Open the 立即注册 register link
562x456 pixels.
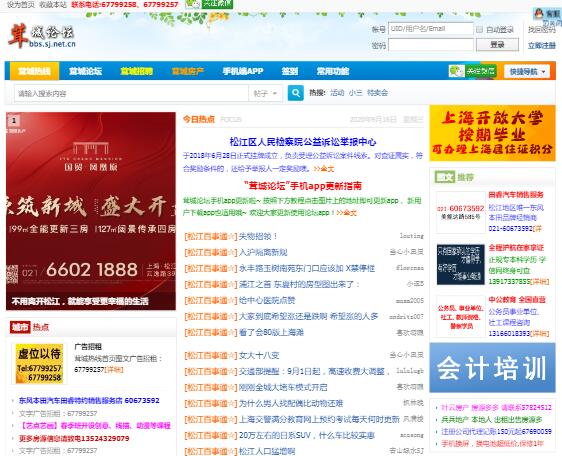point(542,46)
